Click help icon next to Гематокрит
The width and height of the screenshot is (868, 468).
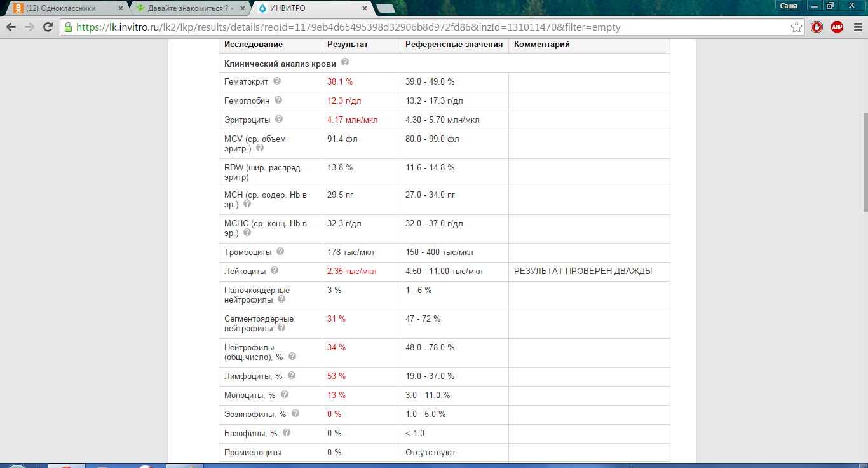click(277, 81)
